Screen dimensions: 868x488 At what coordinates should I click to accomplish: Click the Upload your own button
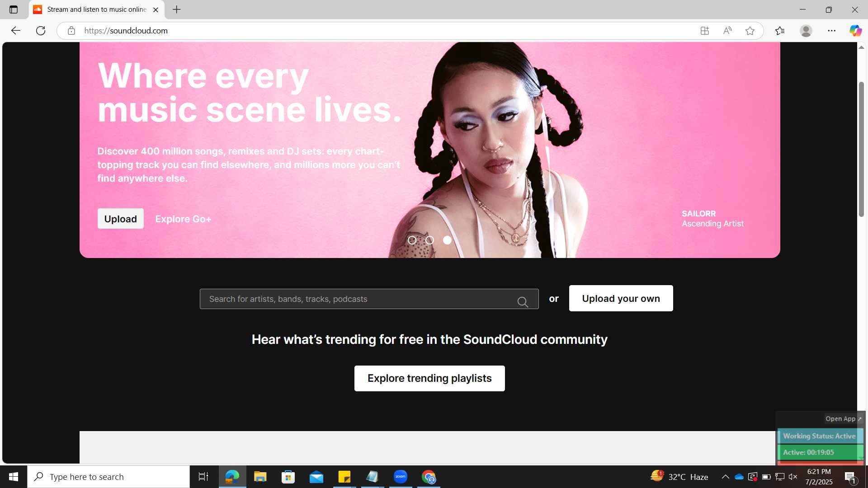pyautogui.click(x=621, y=298)
